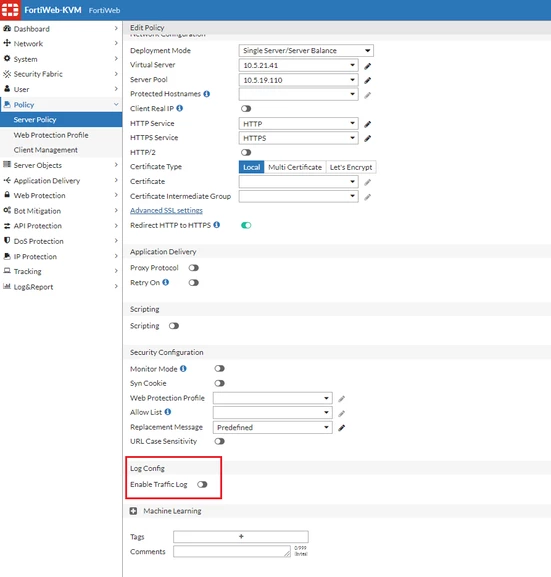Edit HTTP Service via pencil icon
This screenshot has width=551, height=577.
click(x=367, y=124)
